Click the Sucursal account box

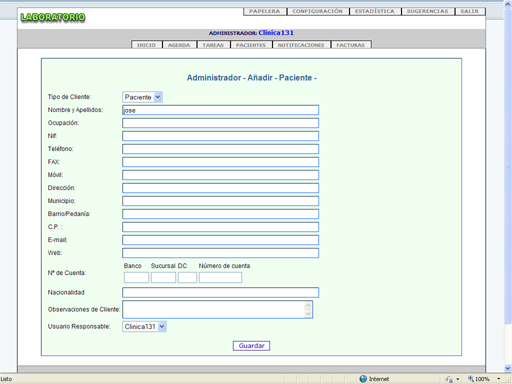[x=163, y=277]
